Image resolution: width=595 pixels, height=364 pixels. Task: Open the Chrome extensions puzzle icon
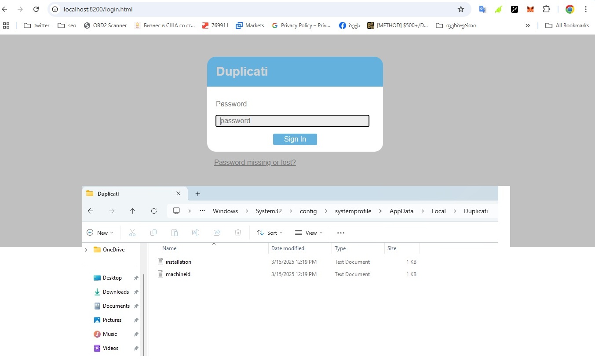coord(546,9)
